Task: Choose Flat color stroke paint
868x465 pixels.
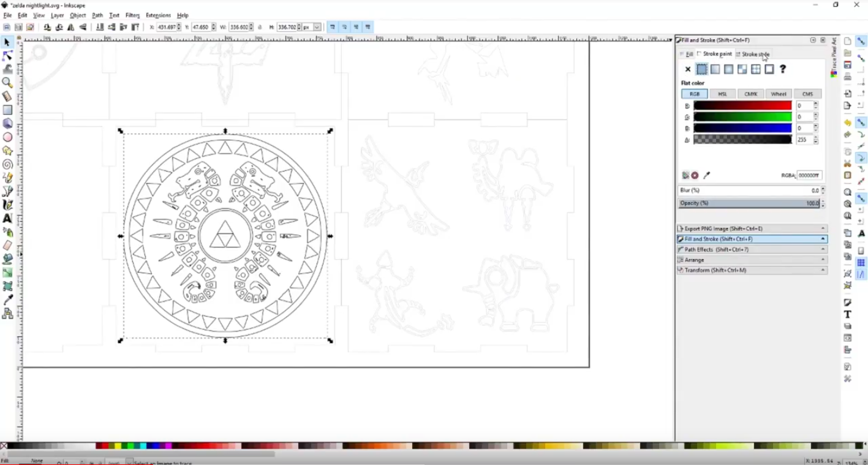Action: (701, 69)
